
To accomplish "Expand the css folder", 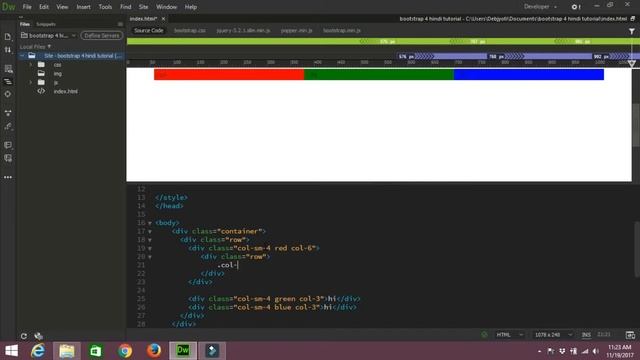I will (31, 64).
